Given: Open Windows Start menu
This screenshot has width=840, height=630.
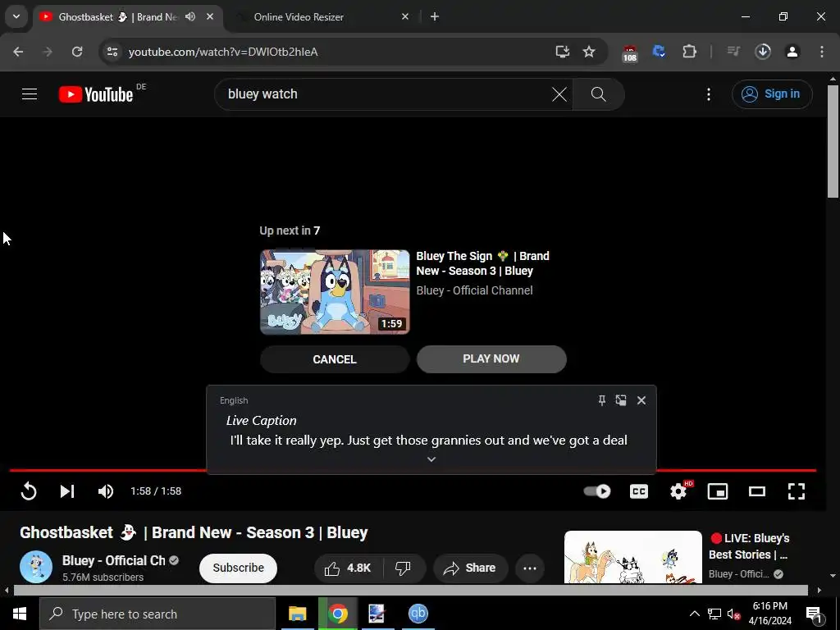Looking at the screenshot, I should [20, 614].
